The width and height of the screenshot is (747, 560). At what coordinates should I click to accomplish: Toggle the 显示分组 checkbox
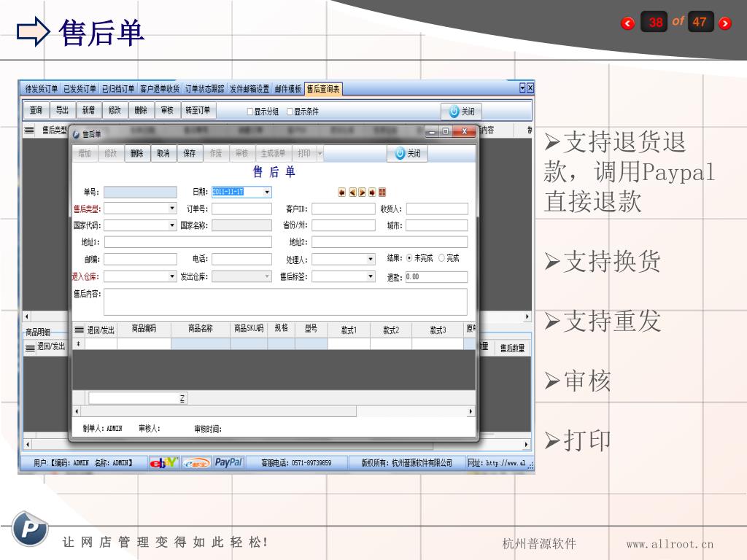[x=249, y=112]
